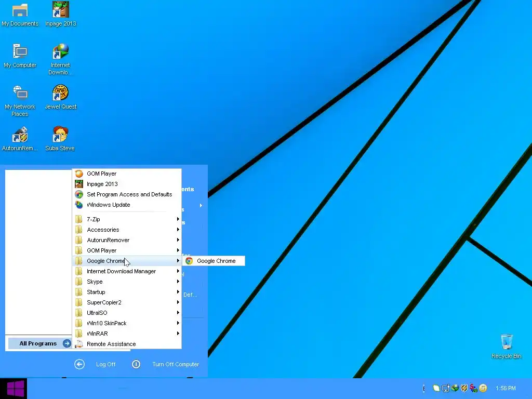Click the Log Off button

point(95,364)
